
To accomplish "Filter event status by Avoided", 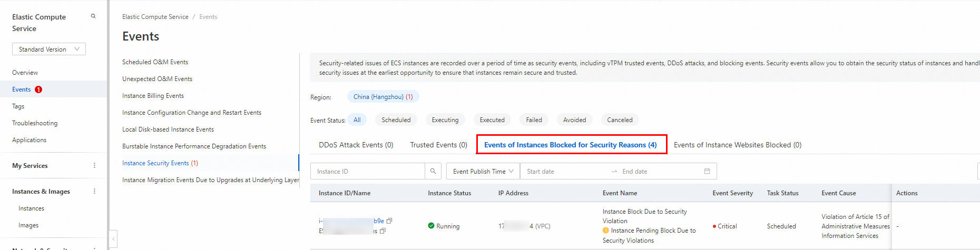I will coord(574,120).
